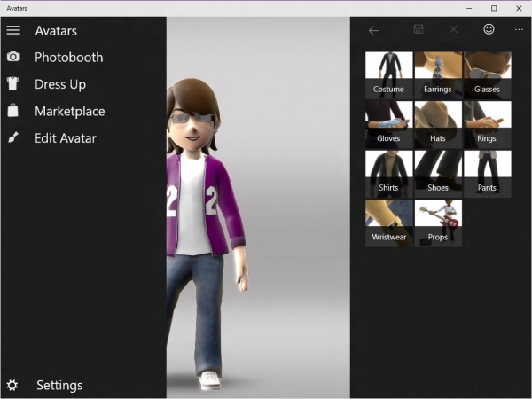532x399 pixels.
Task: Open the more options ellipsis
Action: coord(519,30)
